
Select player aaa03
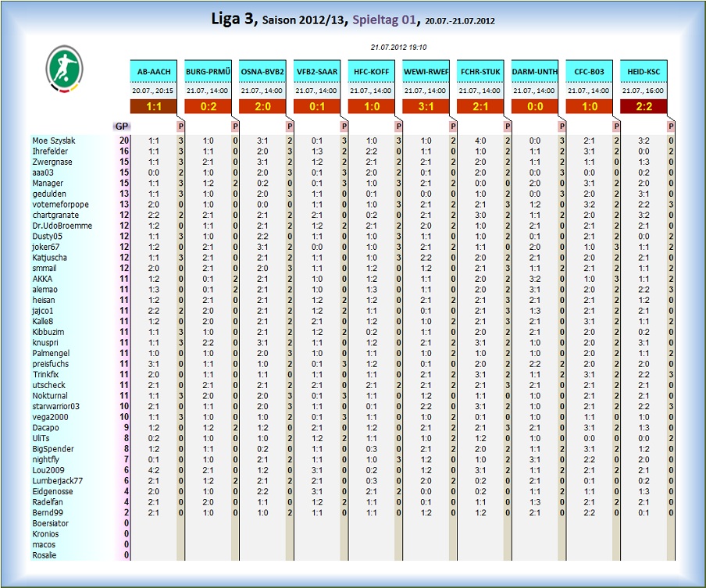point(42,173)
